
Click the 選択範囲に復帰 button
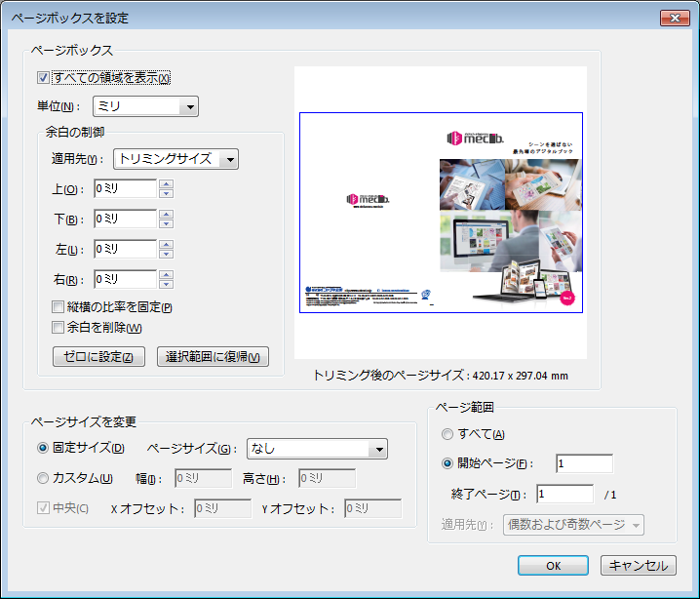coord(213,356)
